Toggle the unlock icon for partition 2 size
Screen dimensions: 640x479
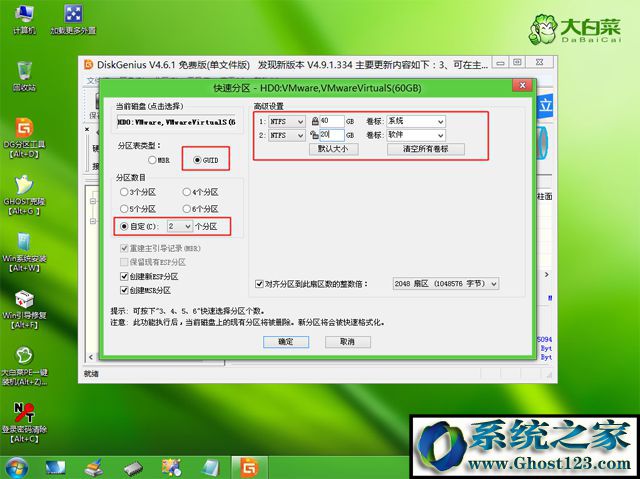click(314, 135)
